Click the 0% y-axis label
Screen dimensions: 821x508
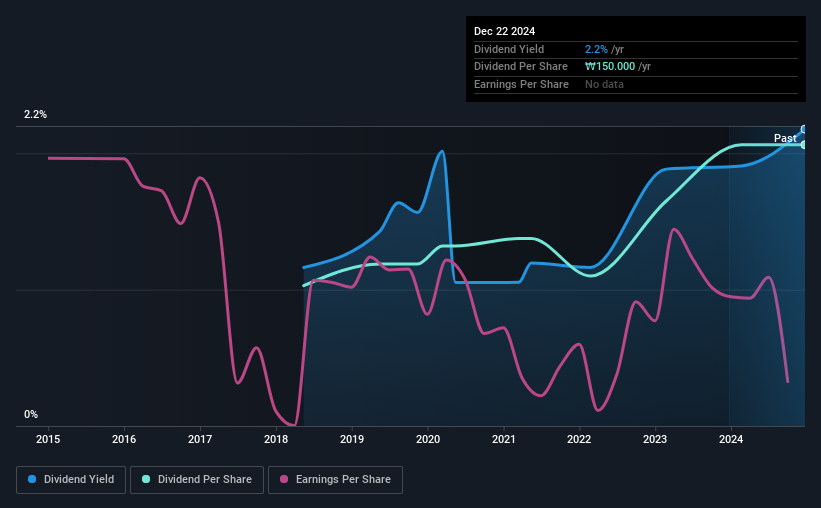point(31,415)
